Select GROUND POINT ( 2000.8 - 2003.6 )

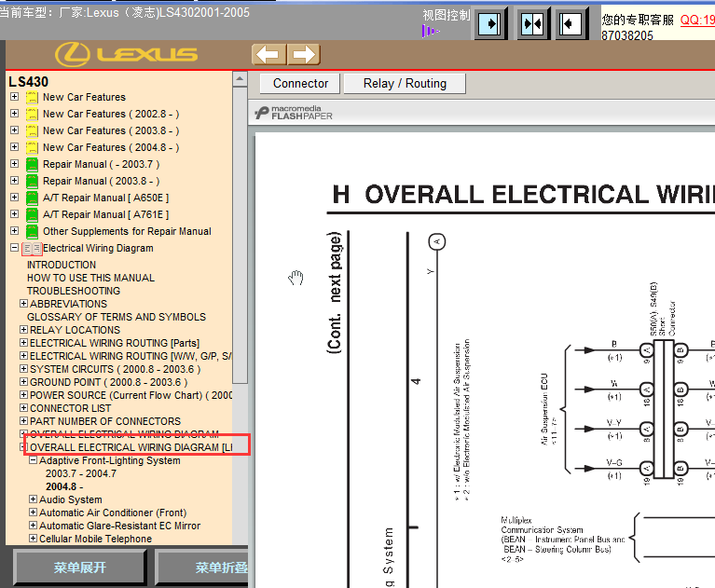(108, 382)
